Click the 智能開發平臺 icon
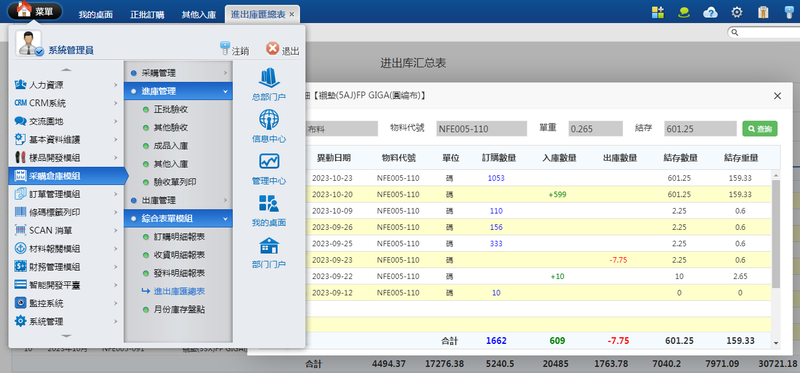Image resolution: width=800 pixels, height=373 pixels. click(x=20, y=285)
